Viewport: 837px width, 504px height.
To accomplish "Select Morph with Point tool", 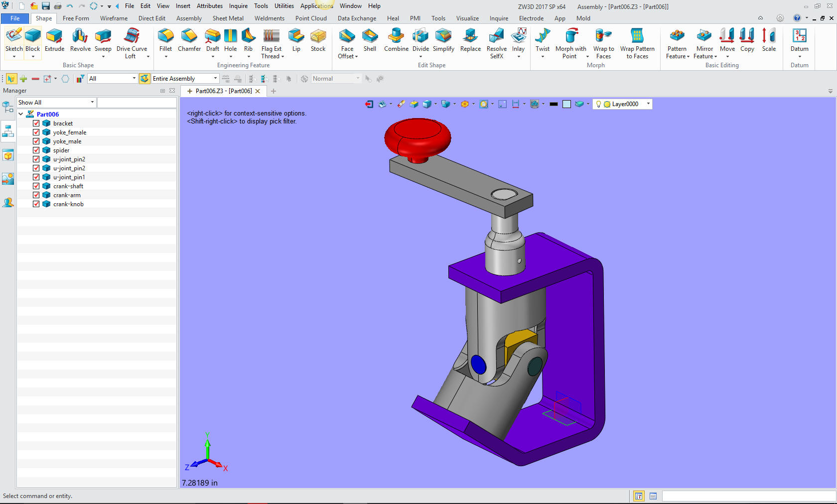I will [570, 43].
